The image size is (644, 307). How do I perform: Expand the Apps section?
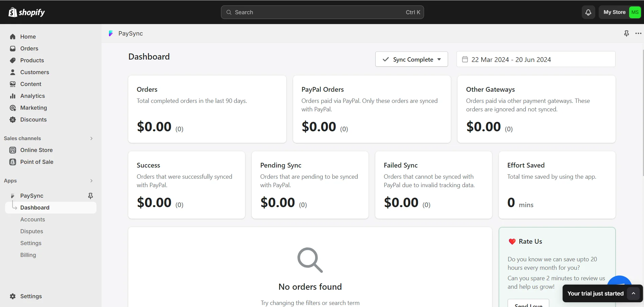pyautogui.click(x=91, y=181)
